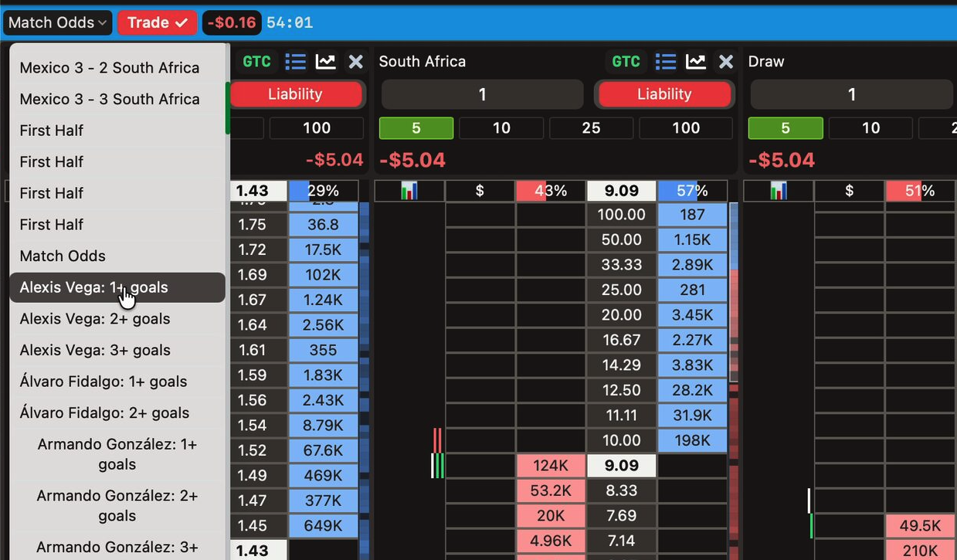Screen dimensions: 957x560
Task: Click the 198K back cell at 10.00
Action: point(692,440)
